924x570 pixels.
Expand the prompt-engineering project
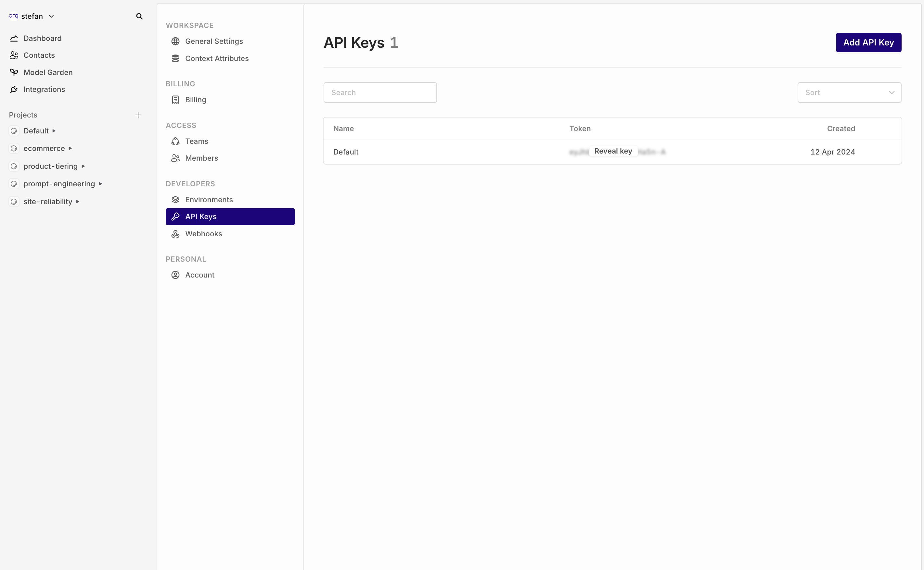coord(100,183)
